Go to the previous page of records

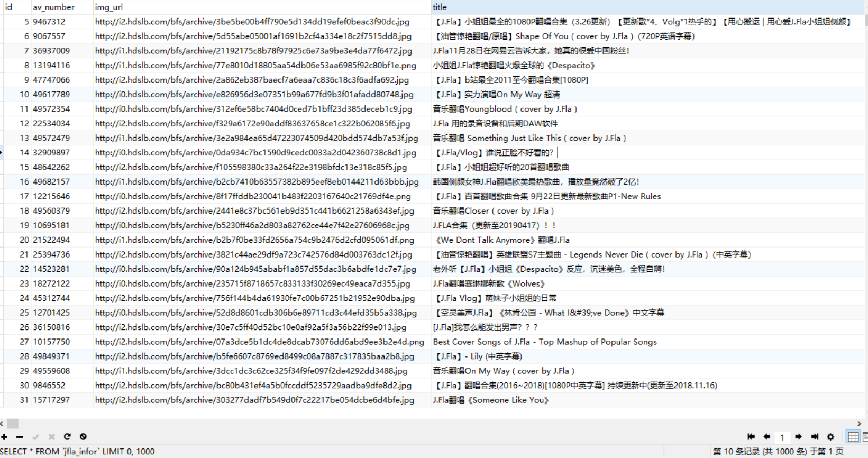click(x=767, y=437)
